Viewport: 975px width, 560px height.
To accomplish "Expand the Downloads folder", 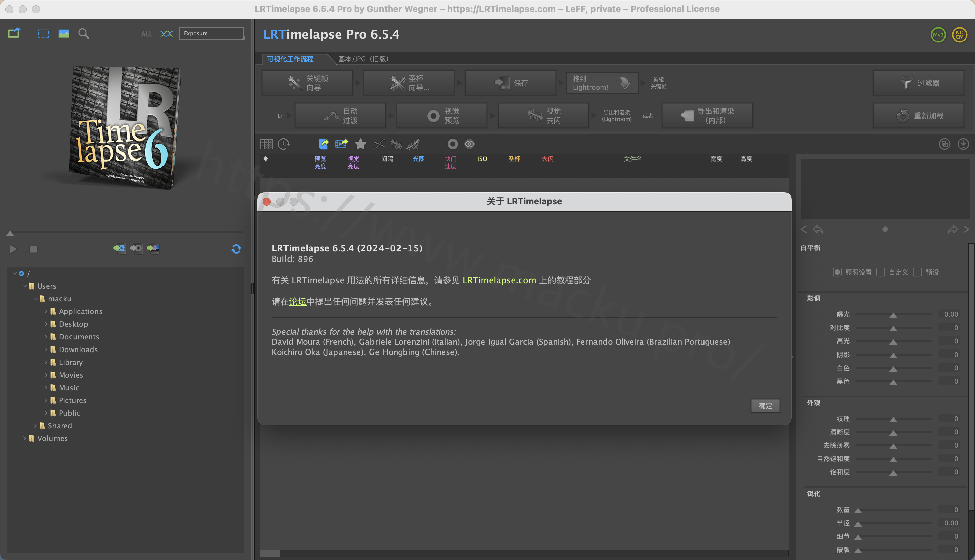I will 46,349.
